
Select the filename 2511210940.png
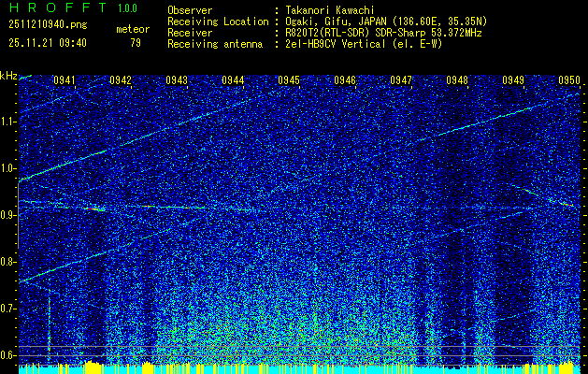[x=48, y=25]
